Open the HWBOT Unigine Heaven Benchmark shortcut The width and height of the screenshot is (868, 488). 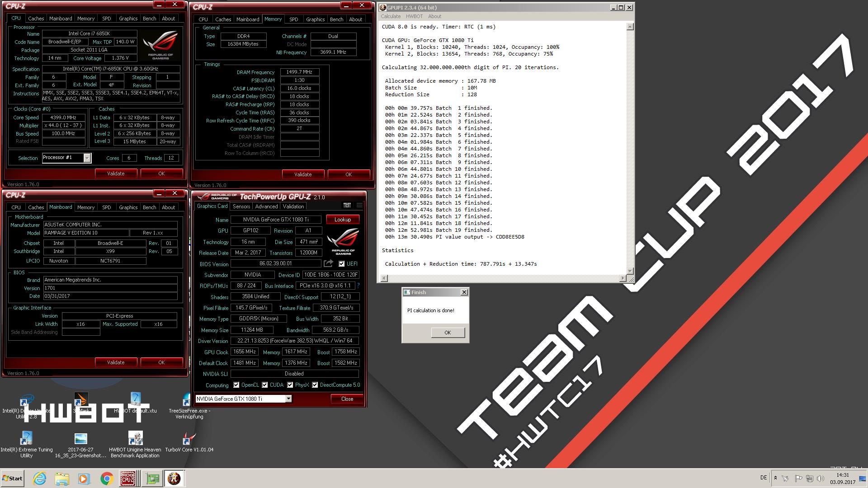(x=135, y=445)
